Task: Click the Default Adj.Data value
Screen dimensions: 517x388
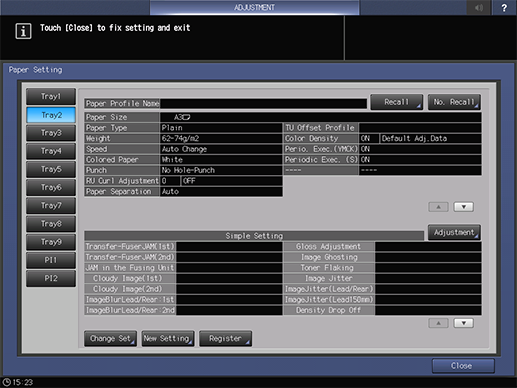Action: [x=431, y=139]
